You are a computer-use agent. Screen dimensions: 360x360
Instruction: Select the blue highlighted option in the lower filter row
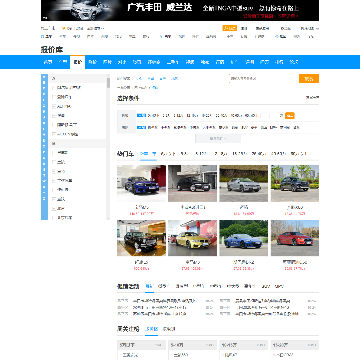coord(141,127)
